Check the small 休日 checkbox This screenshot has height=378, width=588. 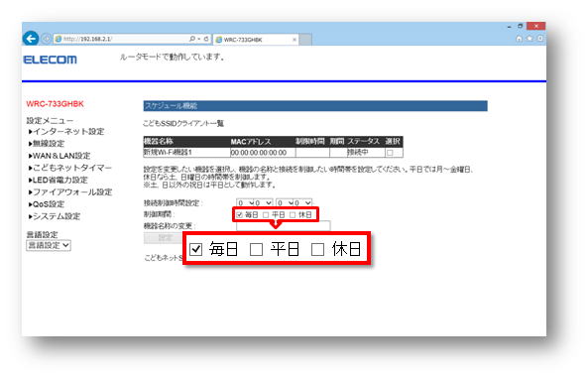click(x=293, y=214)
